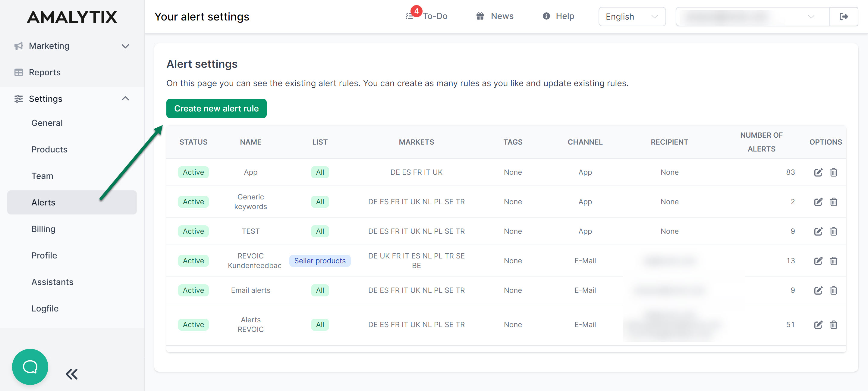
Task: Edit the TEST alert rule
Action: point(818,231)
